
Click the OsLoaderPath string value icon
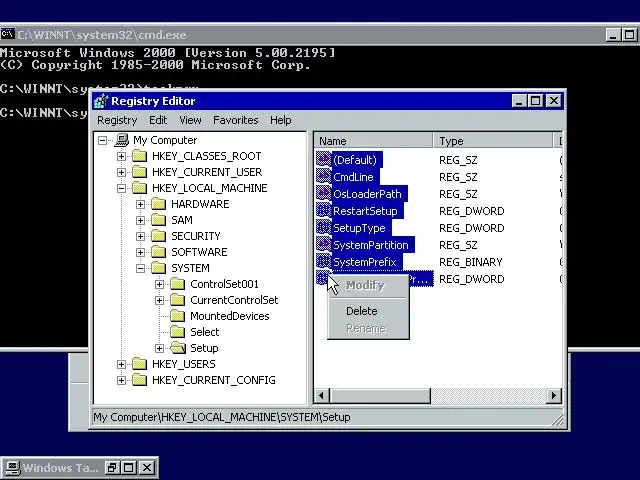(324, 193)
